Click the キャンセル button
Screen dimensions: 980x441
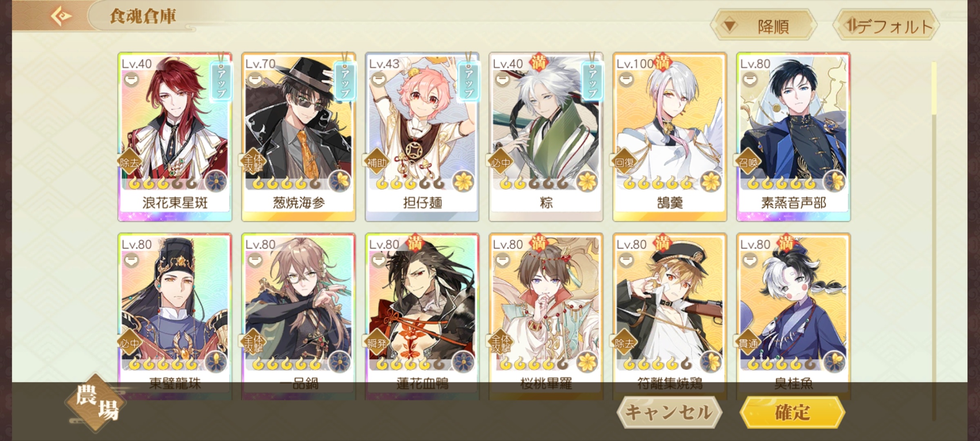point(669,412)
